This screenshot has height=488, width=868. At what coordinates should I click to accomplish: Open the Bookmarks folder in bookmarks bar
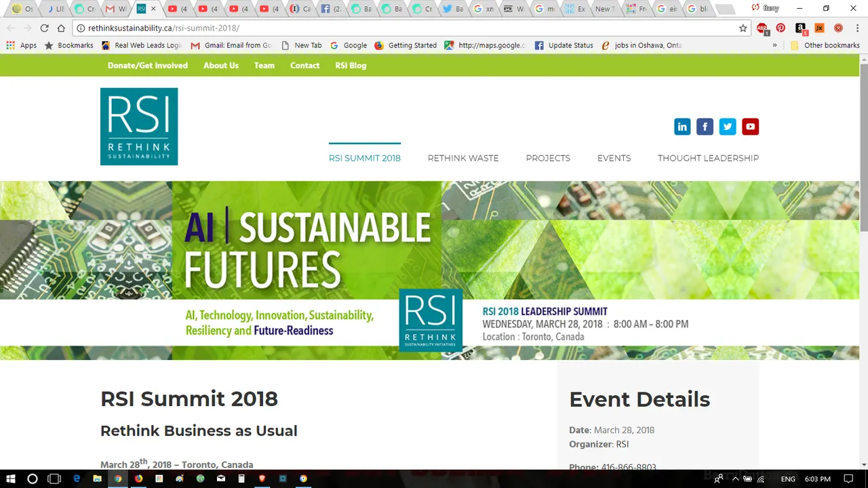68,45
